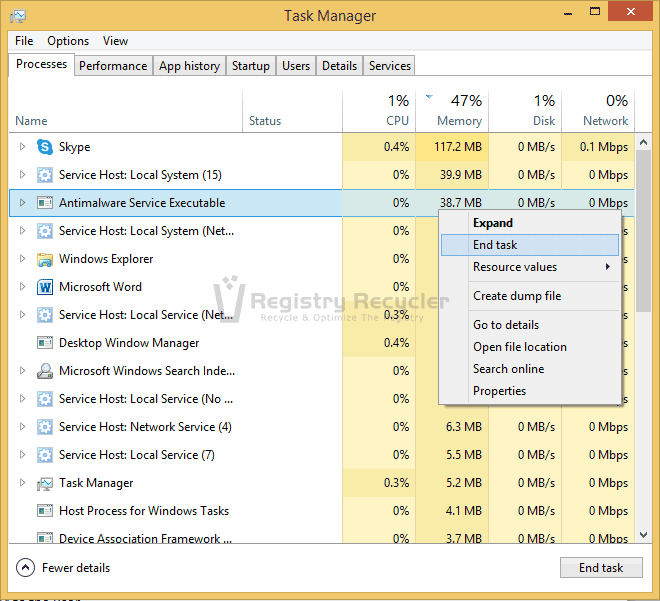The height and width of the screenshot is (601, 660).
Task: Switch to the Users tab
Action: (x=295, y=66)
